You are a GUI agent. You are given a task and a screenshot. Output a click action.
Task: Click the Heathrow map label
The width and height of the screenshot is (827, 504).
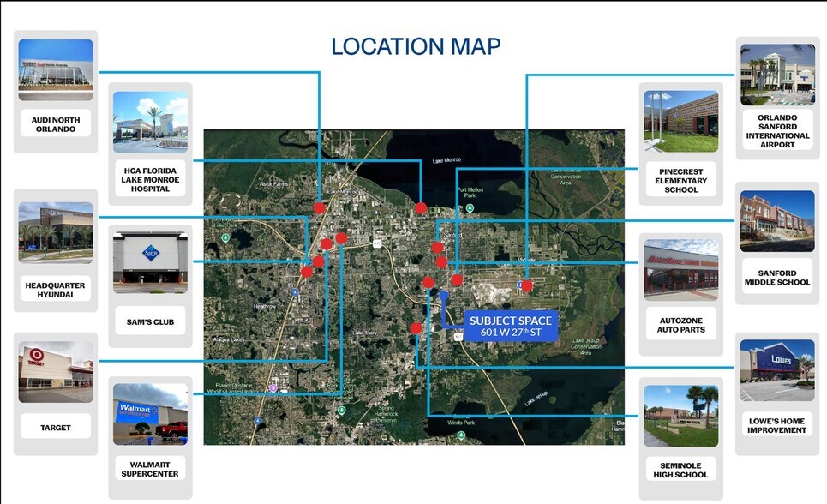click(265, 306)
